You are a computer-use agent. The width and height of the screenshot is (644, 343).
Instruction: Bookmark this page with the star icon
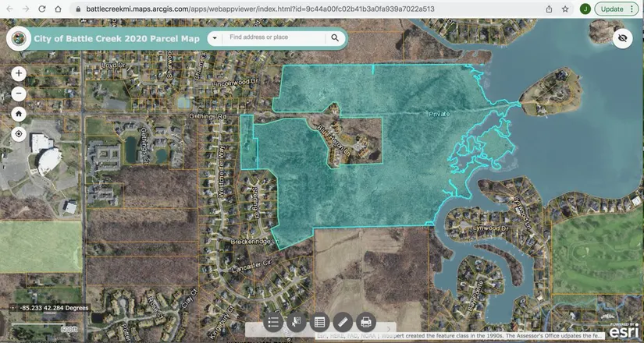click(x=565, y=9)
